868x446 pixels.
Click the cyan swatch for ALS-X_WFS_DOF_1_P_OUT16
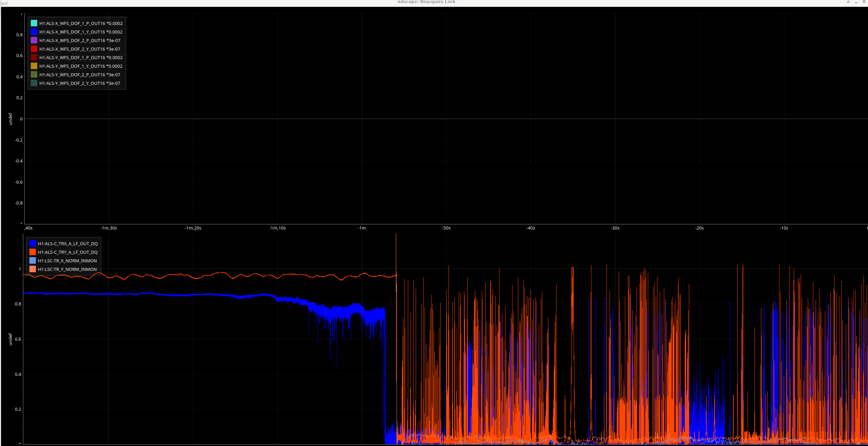[x=34, y=23]
